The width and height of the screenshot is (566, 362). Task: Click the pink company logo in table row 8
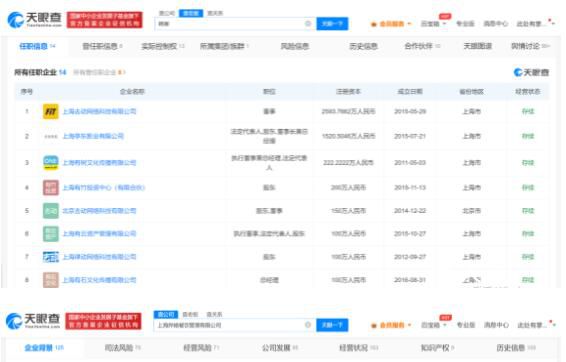[x=51, y=280]
